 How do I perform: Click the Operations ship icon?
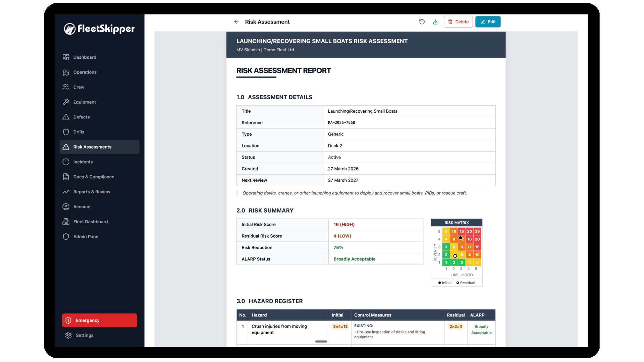(x=66, y=72)
